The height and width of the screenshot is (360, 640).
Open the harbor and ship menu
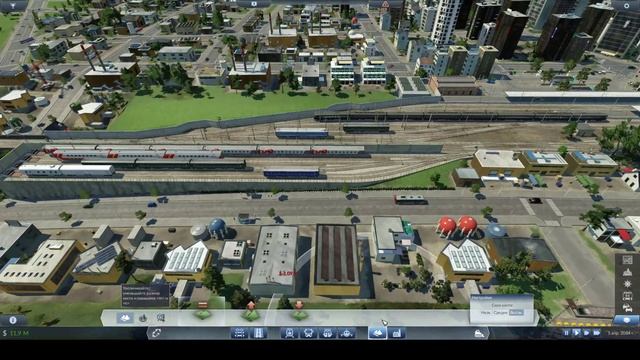click(x=347, y=333)
